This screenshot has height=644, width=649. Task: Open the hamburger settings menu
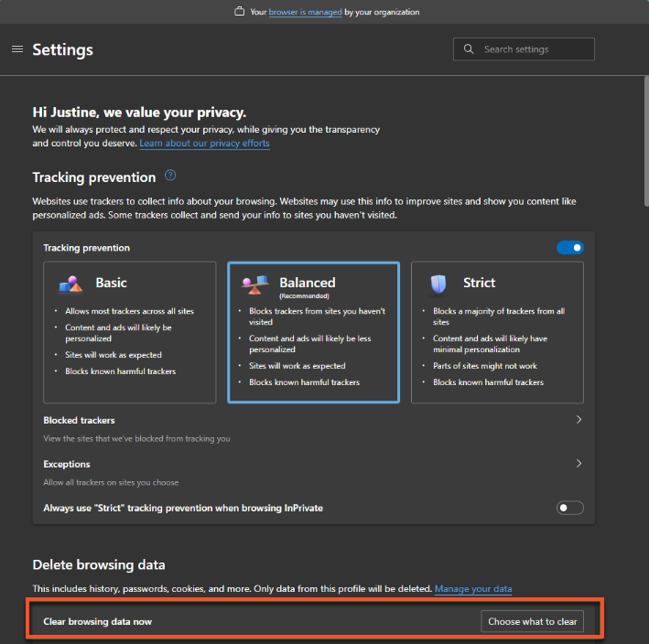pos(17,49)
